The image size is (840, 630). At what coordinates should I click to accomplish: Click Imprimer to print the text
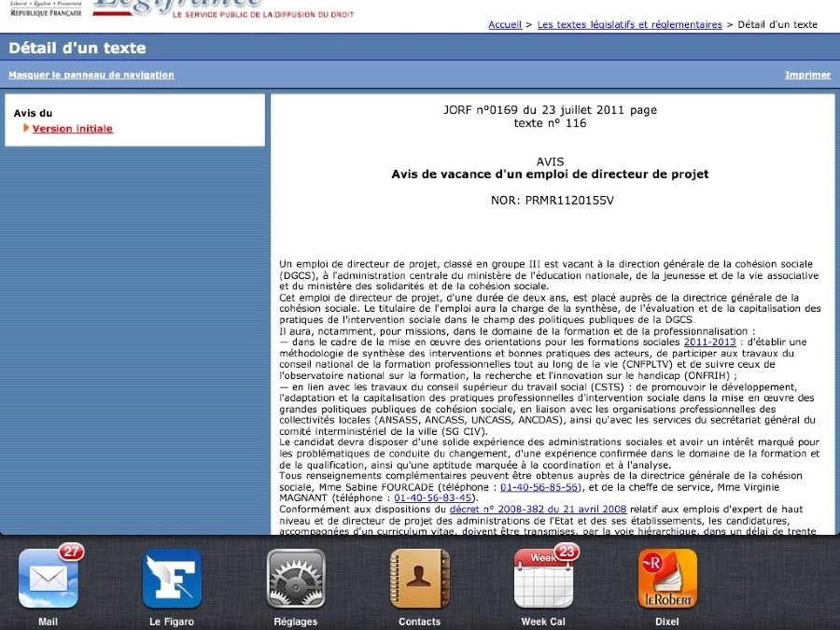807,75
